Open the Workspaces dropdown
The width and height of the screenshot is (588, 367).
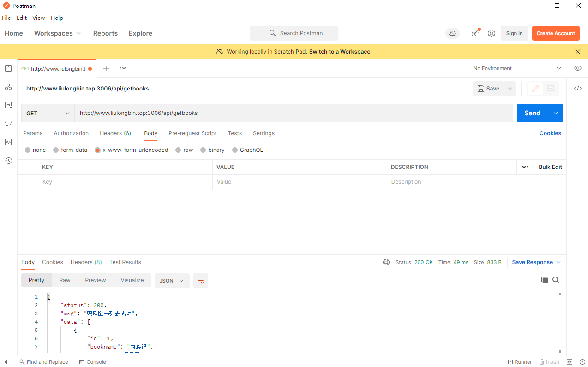(57, 33)
